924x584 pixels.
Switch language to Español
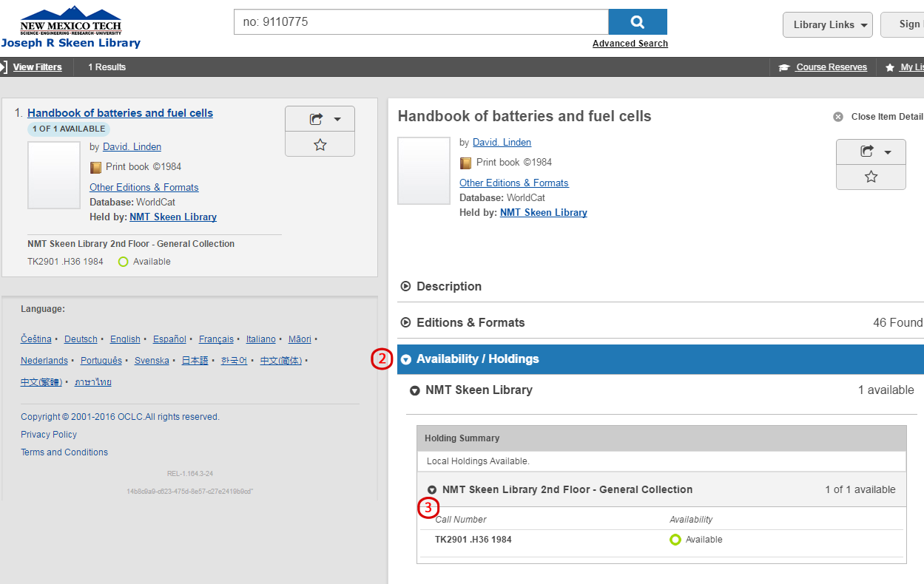pos(169,339)
